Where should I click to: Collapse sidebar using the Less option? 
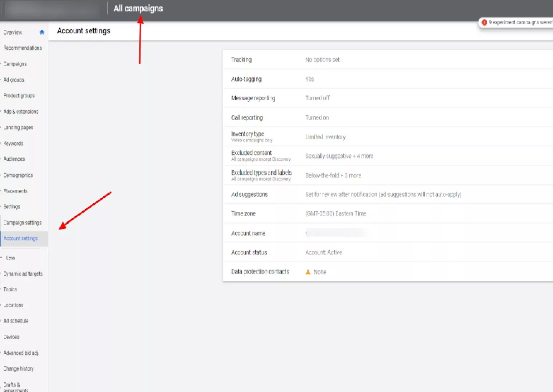[10, 258]
